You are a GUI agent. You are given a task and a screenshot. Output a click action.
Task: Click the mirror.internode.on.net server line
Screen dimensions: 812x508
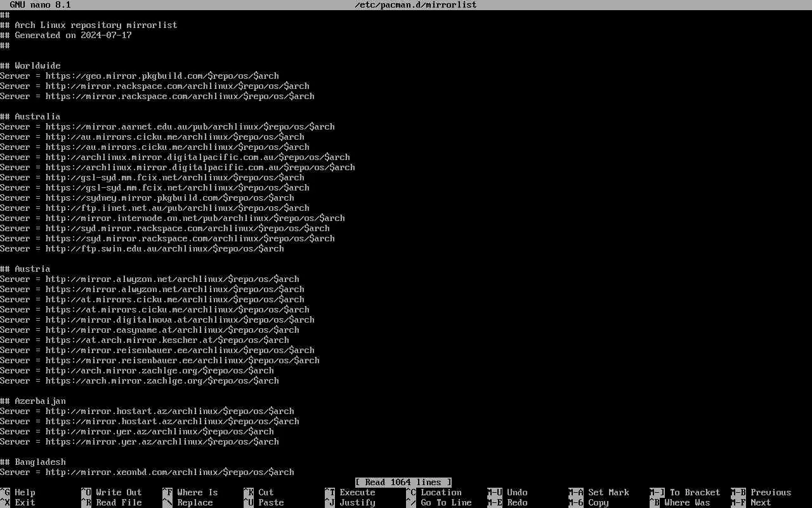point(173,218)
